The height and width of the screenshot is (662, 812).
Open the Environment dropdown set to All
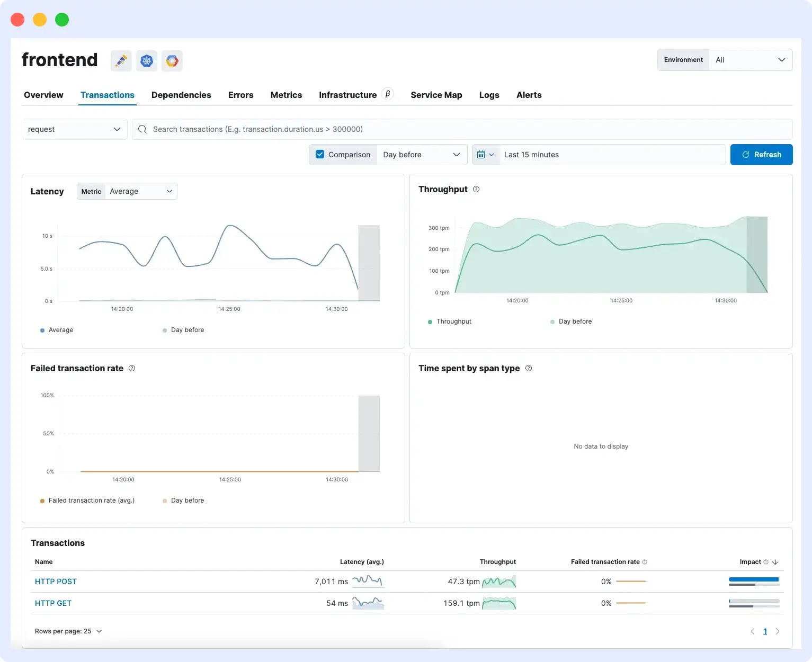coord(751,60)
